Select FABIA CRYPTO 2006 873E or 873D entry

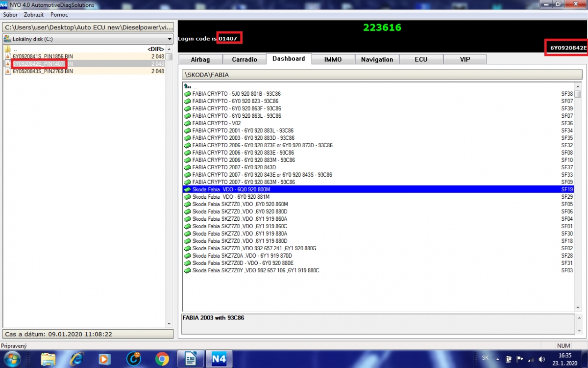(378, 145)
